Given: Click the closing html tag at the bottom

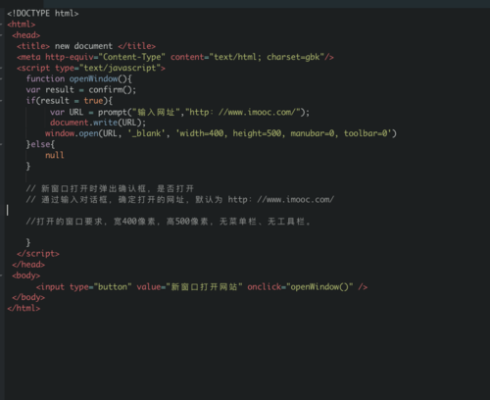Looking at the screenshot, I should (24, 308).
